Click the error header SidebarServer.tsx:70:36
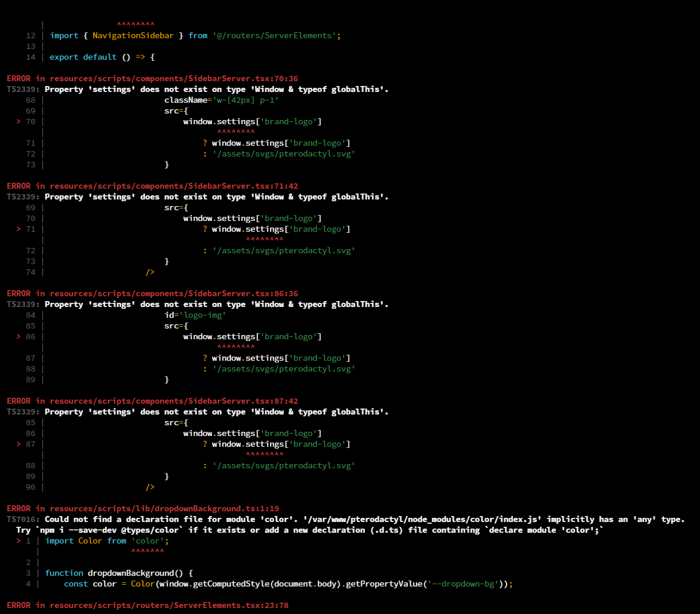 [x=152, y=79]
